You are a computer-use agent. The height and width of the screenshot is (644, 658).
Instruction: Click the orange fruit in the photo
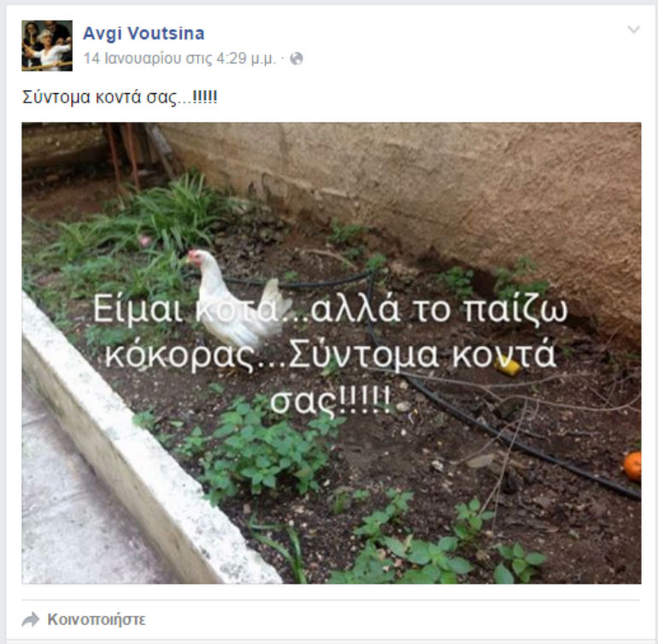[633, 465]
